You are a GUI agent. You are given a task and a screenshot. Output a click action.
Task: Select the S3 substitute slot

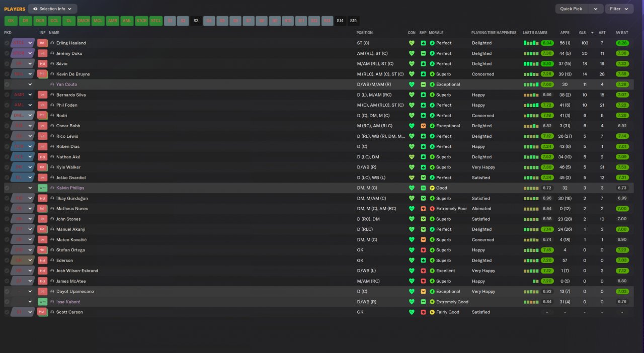point(196,21)
